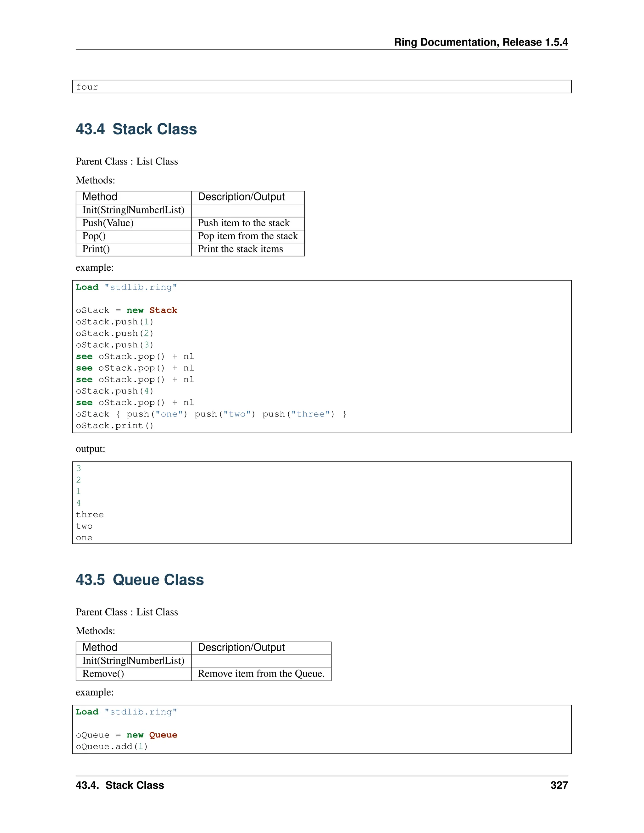The height and width of the screenshot is (833, 644).
Task: Click 'Pop item from the stack' description
Action: click(x=247, y=236)
